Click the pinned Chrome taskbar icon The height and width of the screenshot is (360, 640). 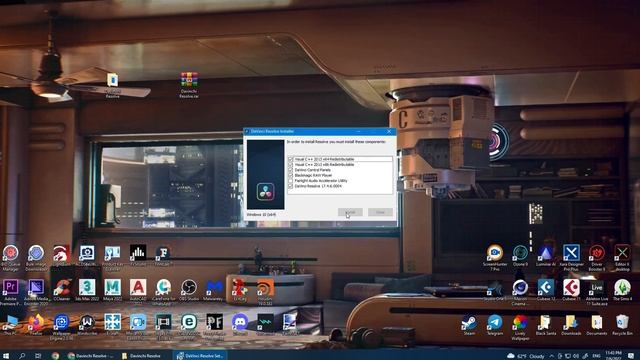[x=55, y=356]
